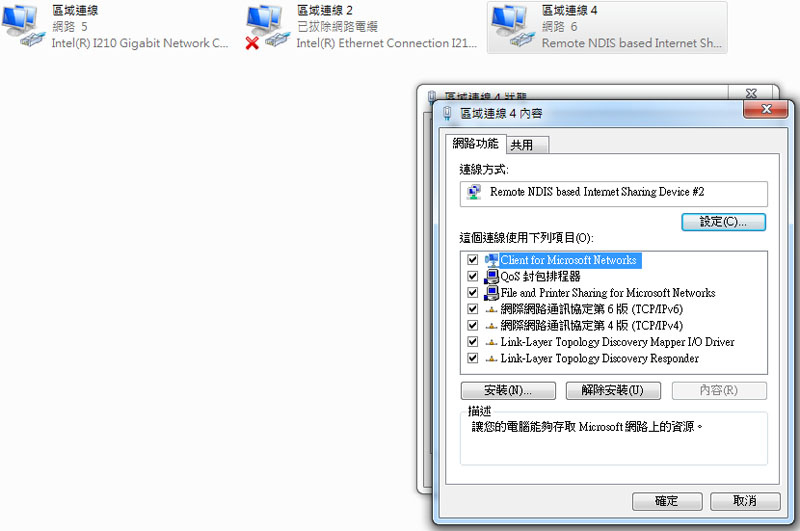
Task: Click the Client for Microsoft Networks icon
Action: 491,260
